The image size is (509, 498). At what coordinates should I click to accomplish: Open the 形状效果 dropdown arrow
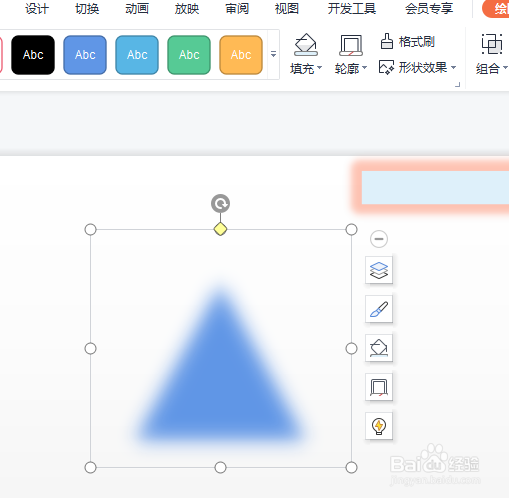pyautogui.click(x=453, y=68)
